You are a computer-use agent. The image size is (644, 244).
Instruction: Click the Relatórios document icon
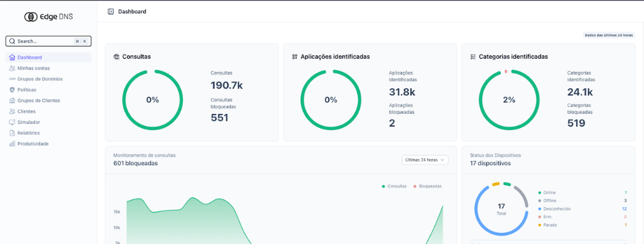coord(12,133)
